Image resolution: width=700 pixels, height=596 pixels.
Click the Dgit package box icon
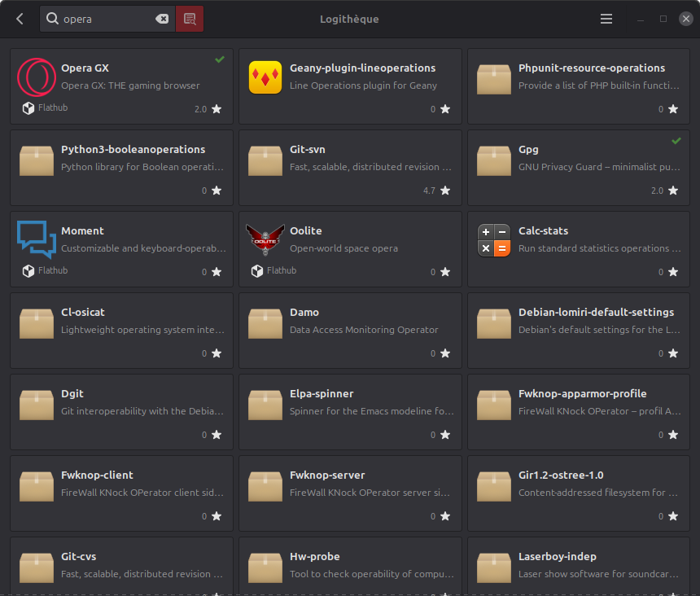37,405
